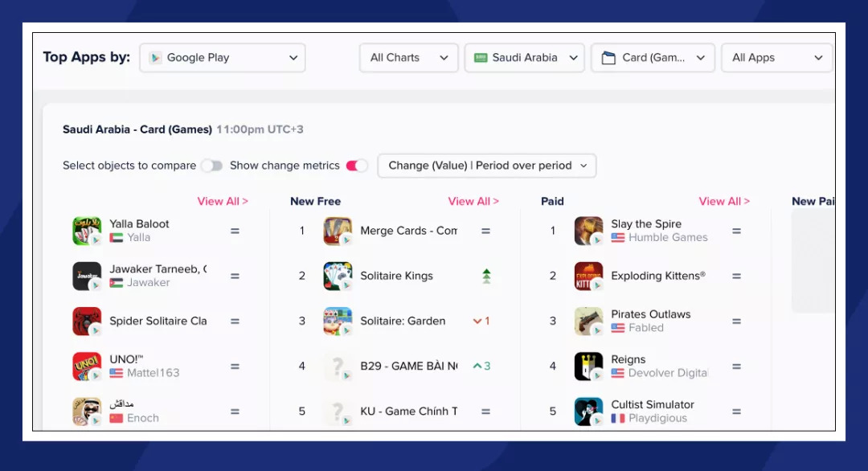
Task: Open Cultist Simulator app icon
Action: click(x=588, y=412)
